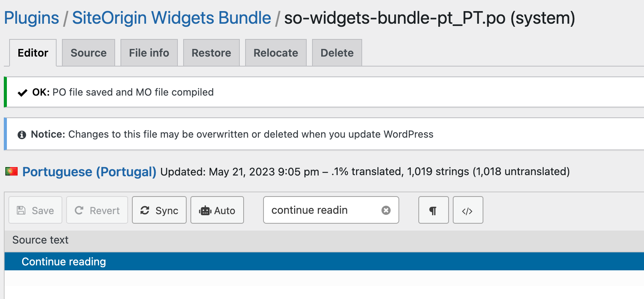The height and width of the screenshot is (299, 644).
Task: Click the checkmark icon beside OK
Action: pos(23,93)
